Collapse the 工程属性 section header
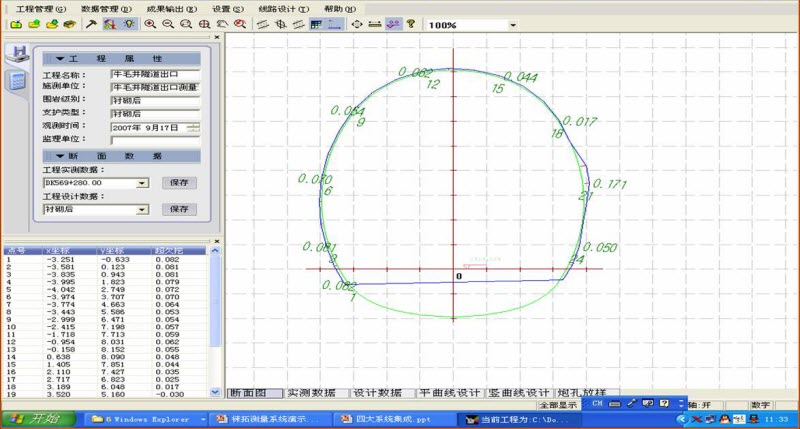800x429 pixels. click(x=121, y=59)
